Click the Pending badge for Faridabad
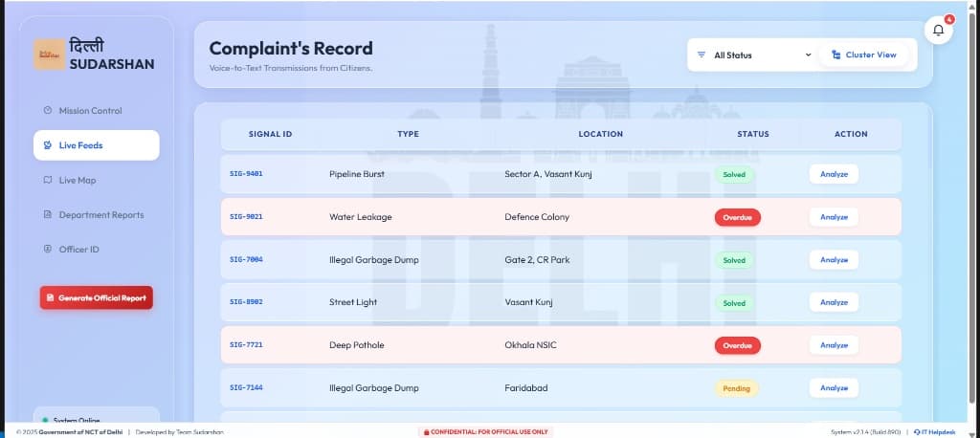The image size is (980, 438). (736, 388)
